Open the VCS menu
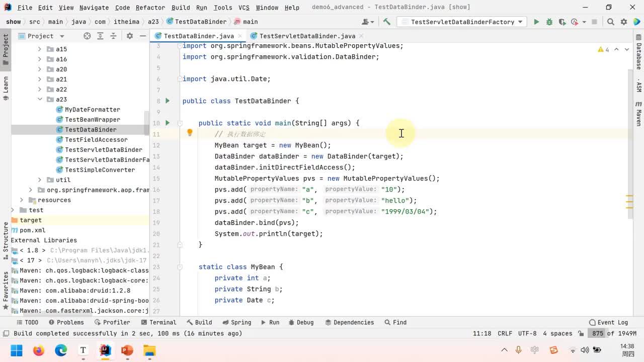 tap(244, 8)
